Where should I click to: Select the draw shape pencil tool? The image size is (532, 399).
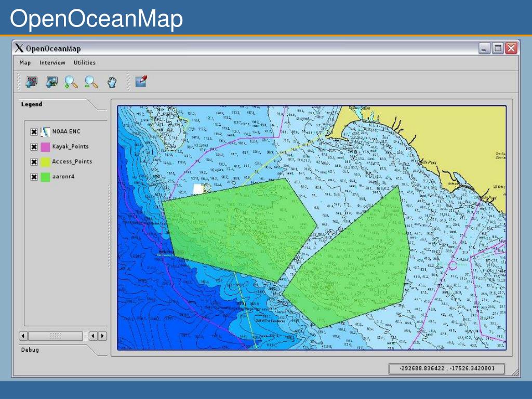tap(141, 82)
